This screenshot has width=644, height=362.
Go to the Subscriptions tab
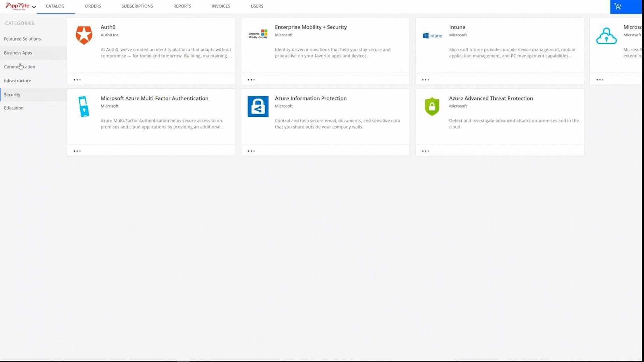(137, 6)
